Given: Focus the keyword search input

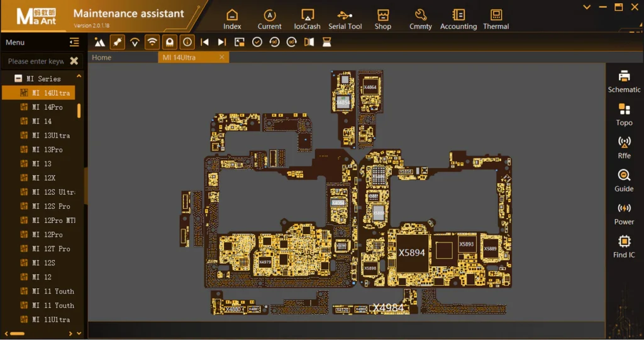Looking at the screenshot, I should click(36, 61).
